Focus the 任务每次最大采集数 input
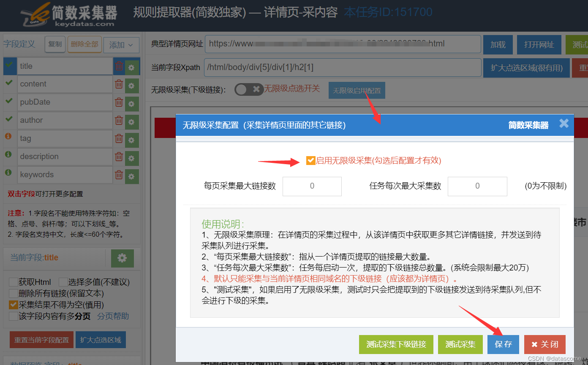 (x=477, y=186)
